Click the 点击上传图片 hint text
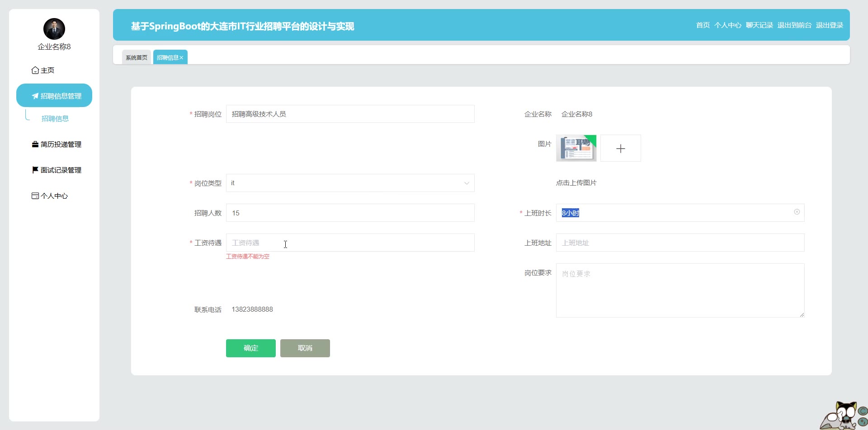Viewport: 868px width, 430px height. click(x=576, y=182)
